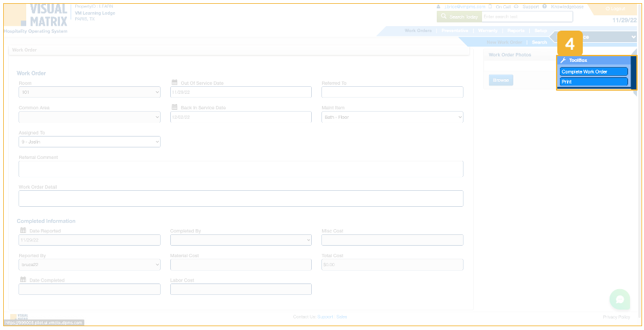Click the Work Order Detail text field
Viewport: 644px width, 330px height.
[x=240, y=199]
